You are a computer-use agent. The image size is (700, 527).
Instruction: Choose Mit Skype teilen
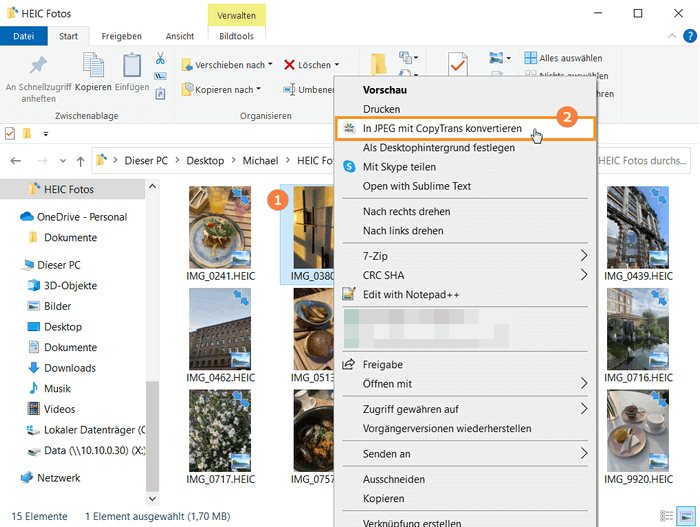point(465,167)
